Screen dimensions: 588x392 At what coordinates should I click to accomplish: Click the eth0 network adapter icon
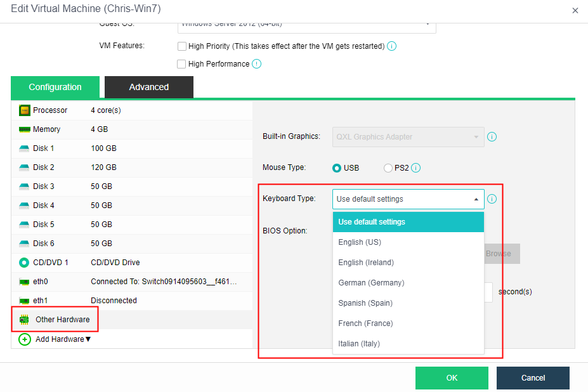[23, 281]
